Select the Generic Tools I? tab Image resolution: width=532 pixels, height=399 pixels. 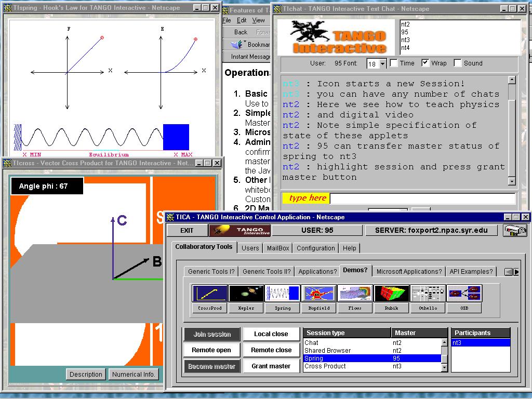point(211,271)
